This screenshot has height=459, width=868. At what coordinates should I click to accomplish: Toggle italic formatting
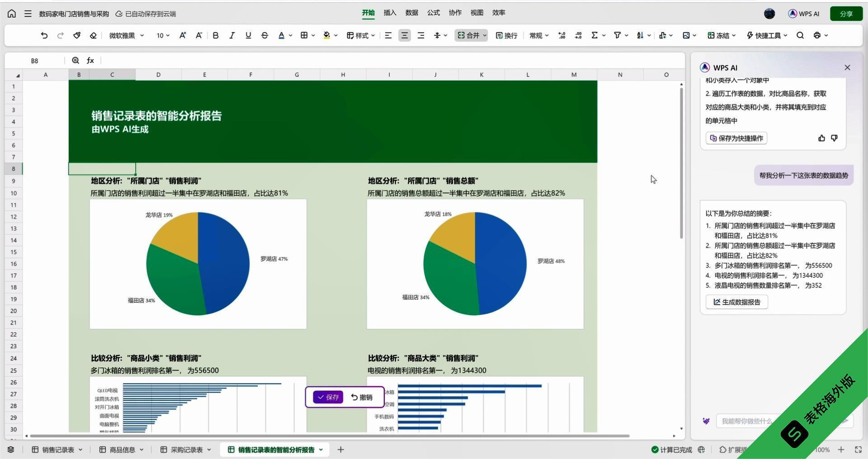pos(232,35)
